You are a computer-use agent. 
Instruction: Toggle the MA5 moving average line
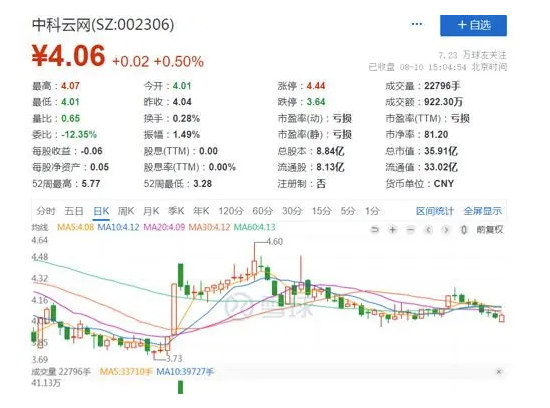(75, 227)
